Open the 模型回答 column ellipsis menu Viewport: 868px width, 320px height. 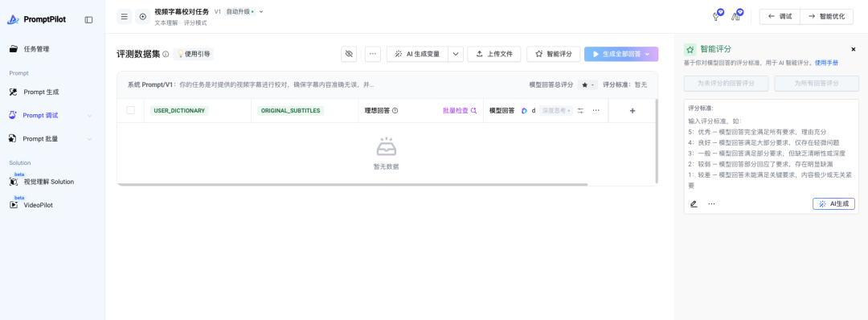[x=596, y=111]
